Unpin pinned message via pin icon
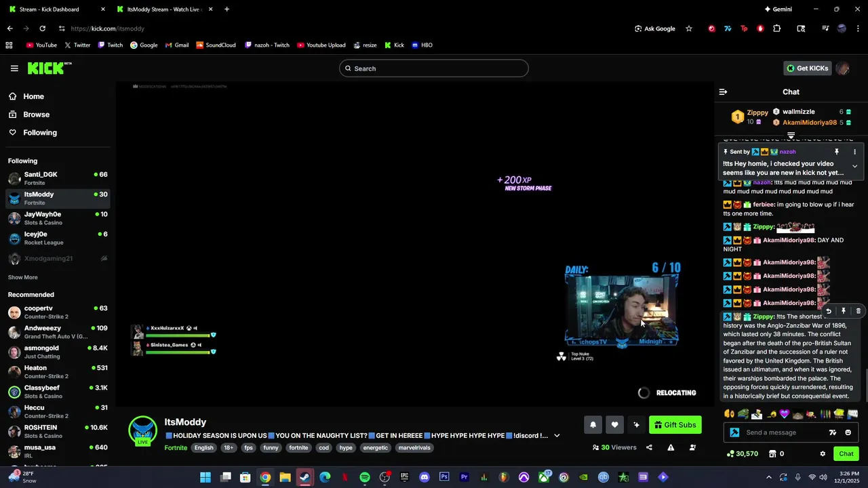Screen dimensions: 868x488 837,152
